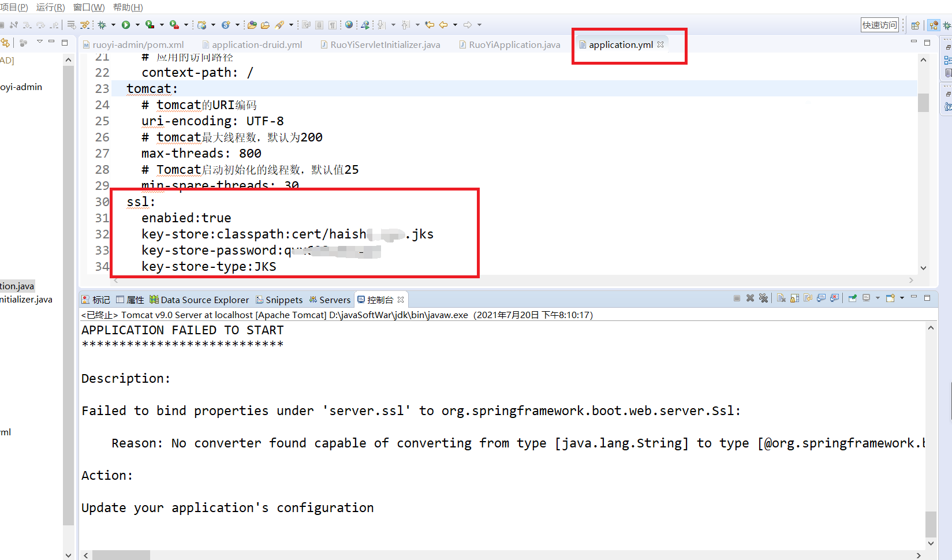
Task: Open the 帮助(H) menu
Action: click(128, 7)
